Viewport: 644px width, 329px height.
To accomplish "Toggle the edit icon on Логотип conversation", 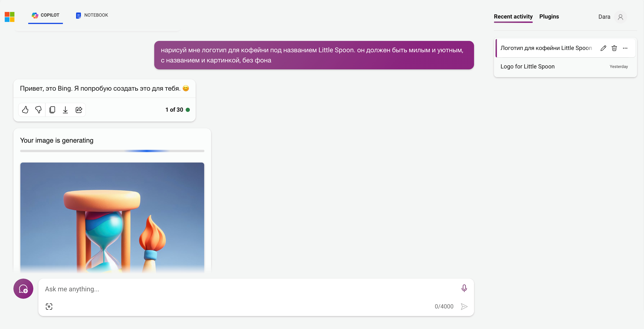I will click(x=603, y=48).
